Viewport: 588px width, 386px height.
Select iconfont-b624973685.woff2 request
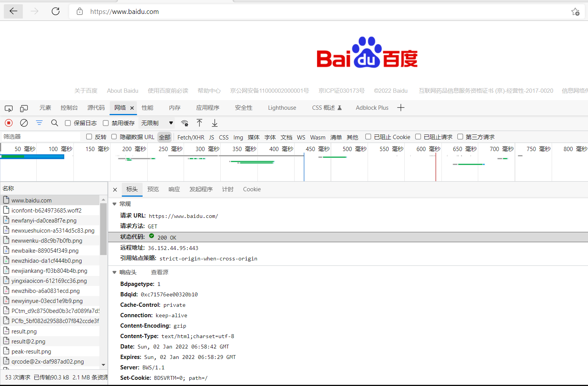click(50, 210)
